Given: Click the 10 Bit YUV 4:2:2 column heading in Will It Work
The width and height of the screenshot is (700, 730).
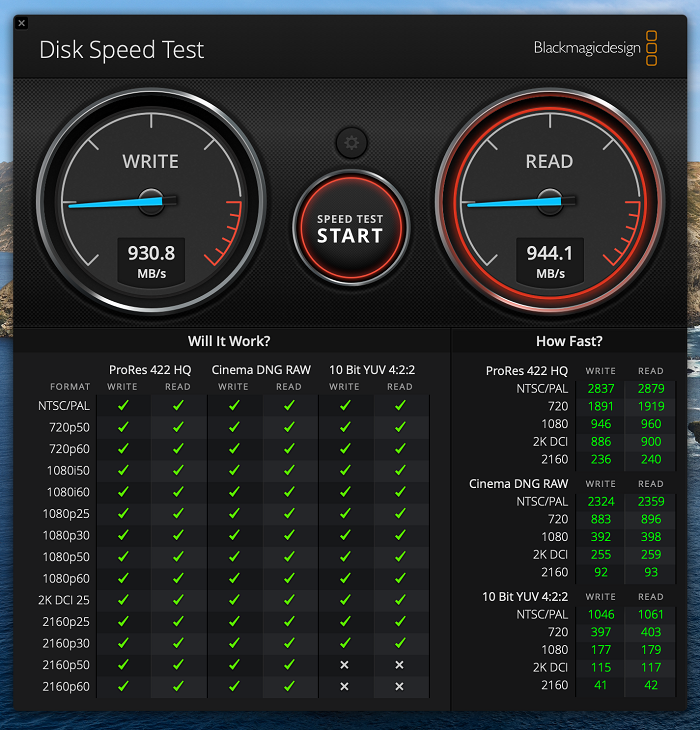Looking at the screenshot, I should click(x=372, y=370).
